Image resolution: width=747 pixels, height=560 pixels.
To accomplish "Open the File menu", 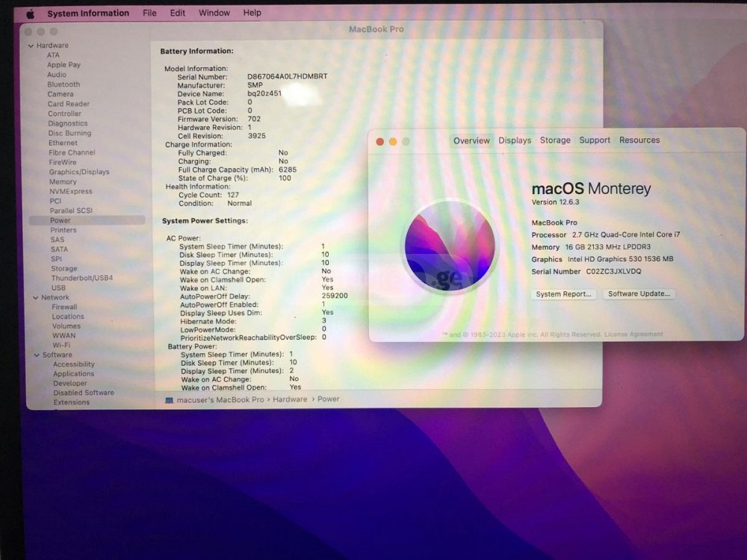I will coord(149,13).
